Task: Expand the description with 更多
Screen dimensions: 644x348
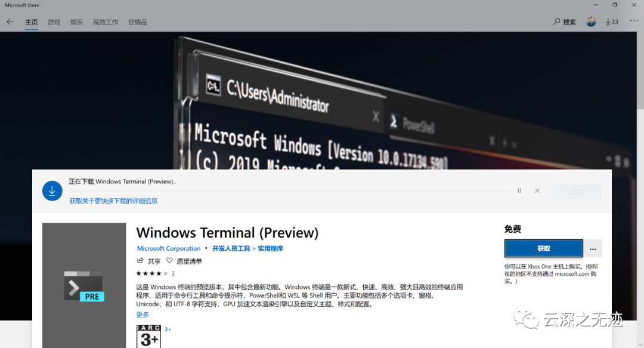Action: (x=143, y=315)
